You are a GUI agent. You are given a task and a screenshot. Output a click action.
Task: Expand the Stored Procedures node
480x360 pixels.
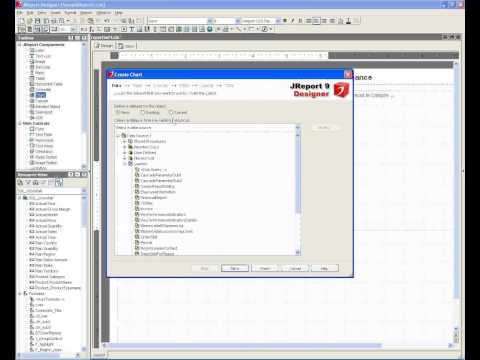[x=125, y=141]
